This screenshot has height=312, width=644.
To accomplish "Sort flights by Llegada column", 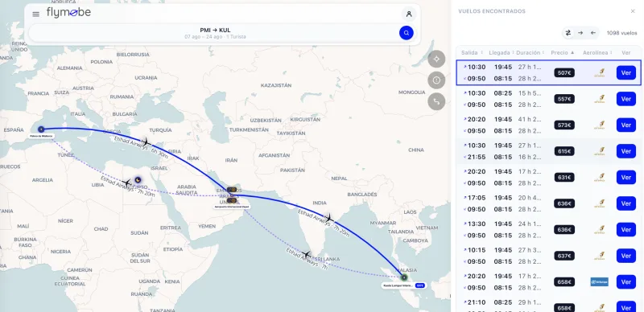I will click(x=502, y=52).
